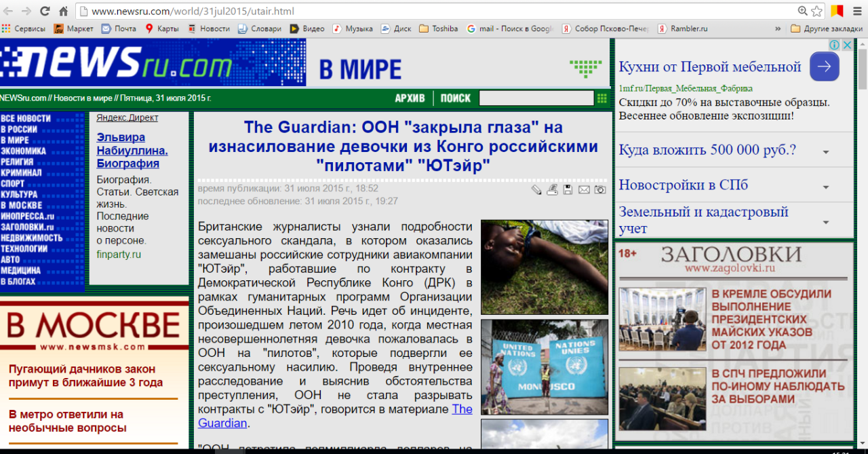This screenshot has width=868, height=454.
Task: Click the envelope email icon above article
Action: pyautogui.click(x=584, y=190)
